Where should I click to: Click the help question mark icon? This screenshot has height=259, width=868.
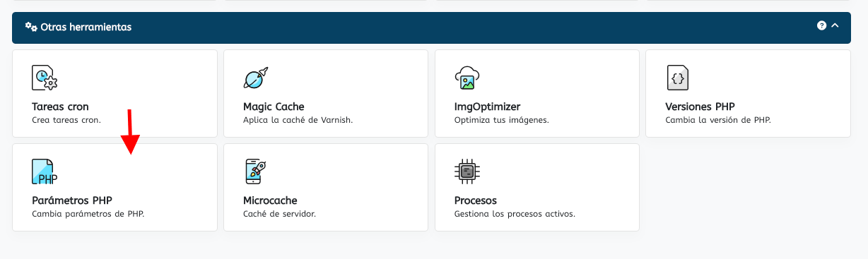point(821,25)
